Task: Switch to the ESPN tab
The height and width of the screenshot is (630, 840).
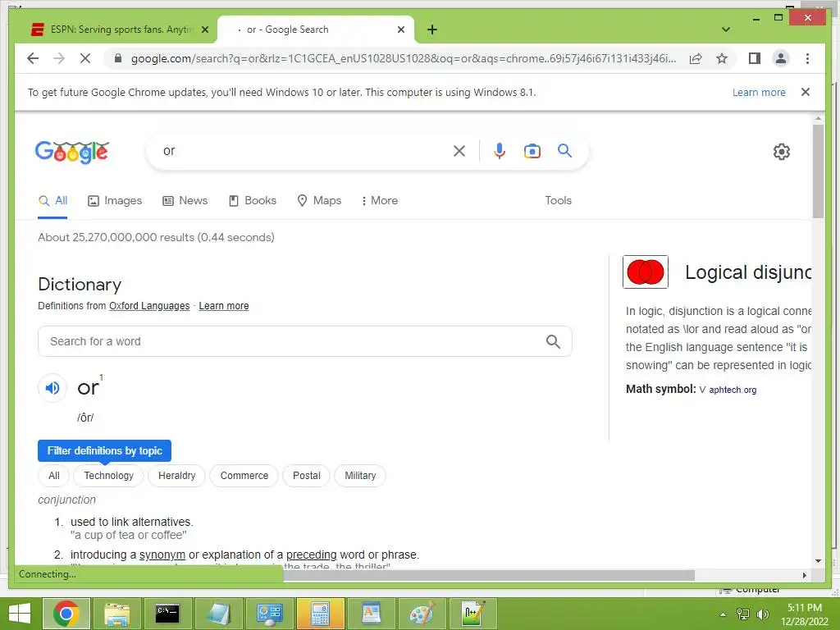Action: [x=121, y=30]
